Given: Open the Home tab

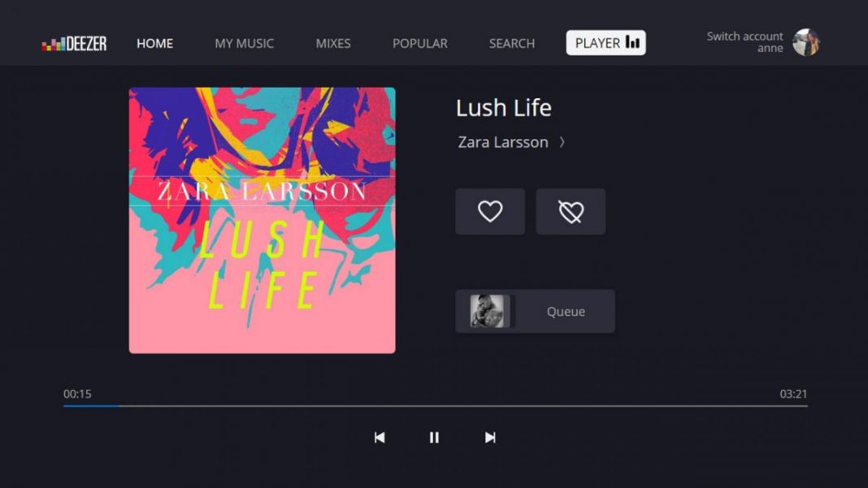Looking at the screenshot, I should [x=155, y=43].
